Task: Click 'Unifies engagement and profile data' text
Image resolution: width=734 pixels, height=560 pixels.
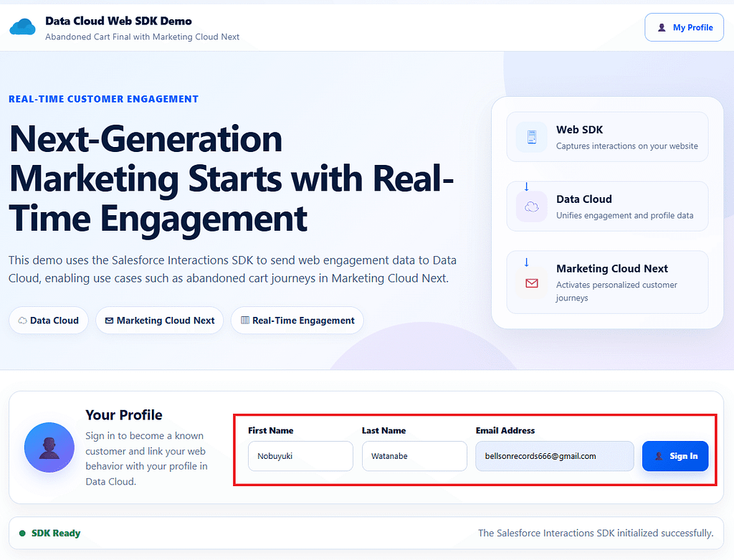Action: [x=624, y=215]
